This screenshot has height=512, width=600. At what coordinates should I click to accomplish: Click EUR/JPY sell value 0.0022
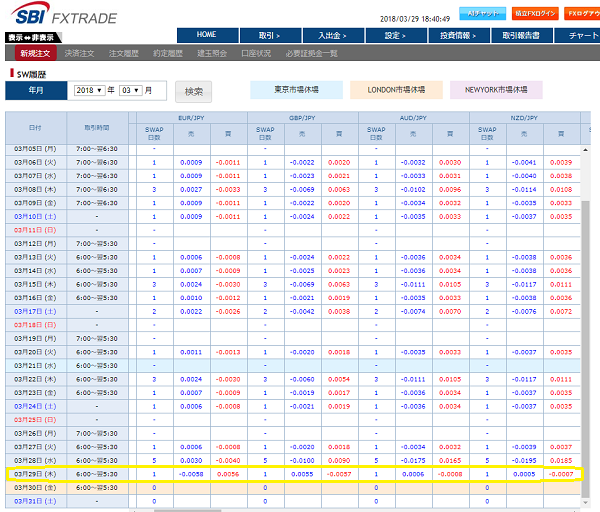(x=191, y=311)
